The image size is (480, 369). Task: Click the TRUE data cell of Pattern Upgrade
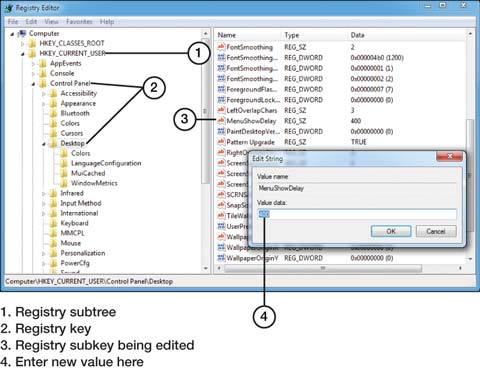[x=359, y=142]
